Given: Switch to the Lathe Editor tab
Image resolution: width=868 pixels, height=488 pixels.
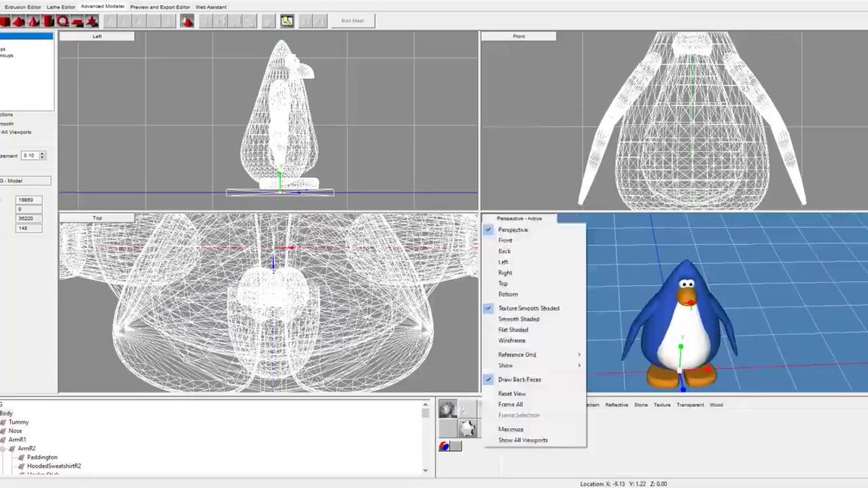Looking at the screenshot, I should tap(61, 7).
